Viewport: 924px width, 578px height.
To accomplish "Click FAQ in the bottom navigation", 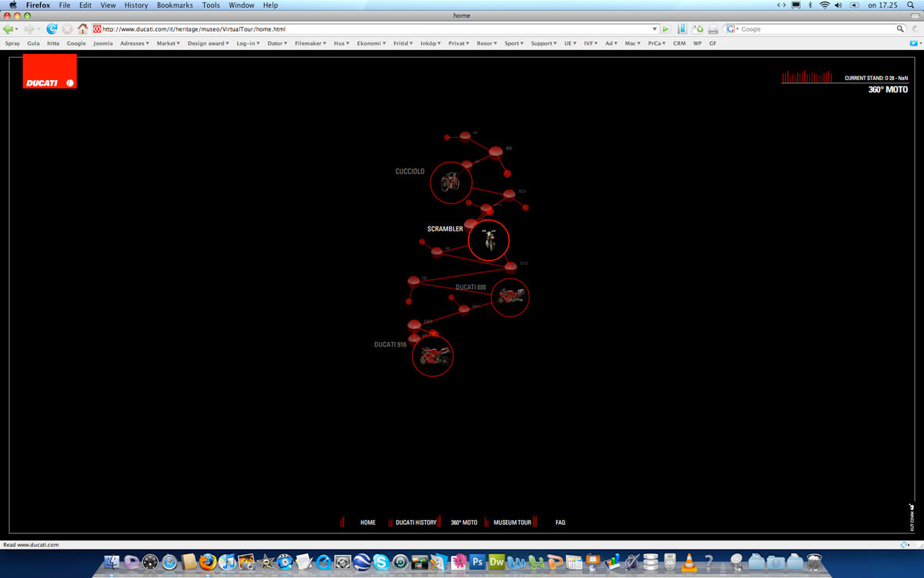I will 561,523.
